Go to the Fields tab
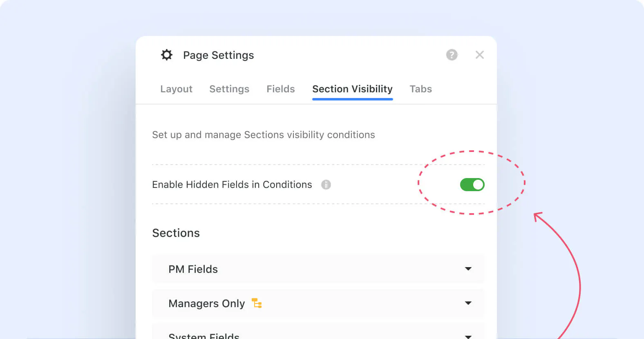The height and width of the screenshot is (339, 644). coord(281,89)
